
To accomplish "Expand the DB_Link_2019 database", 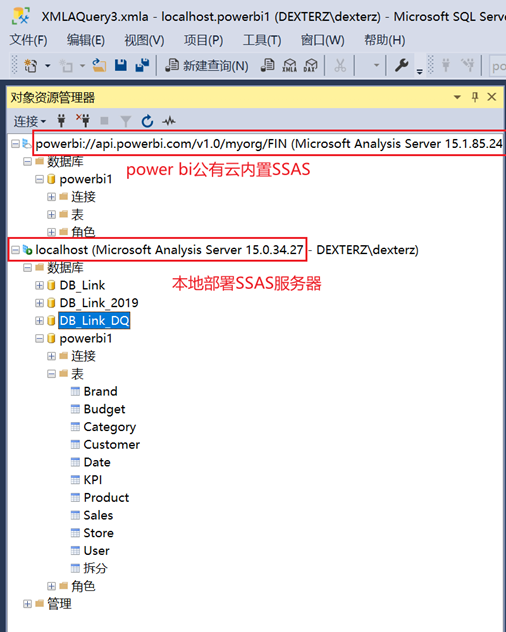I will coord(39,303).
